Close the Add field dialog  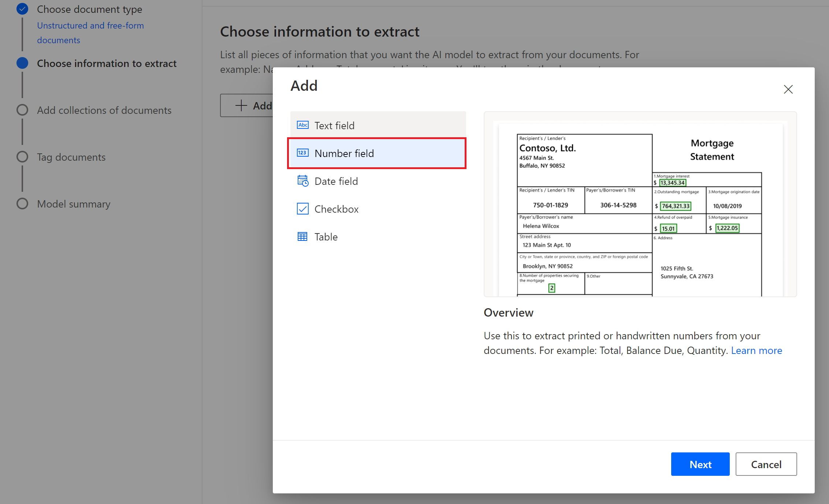click(x=789, y=89)
